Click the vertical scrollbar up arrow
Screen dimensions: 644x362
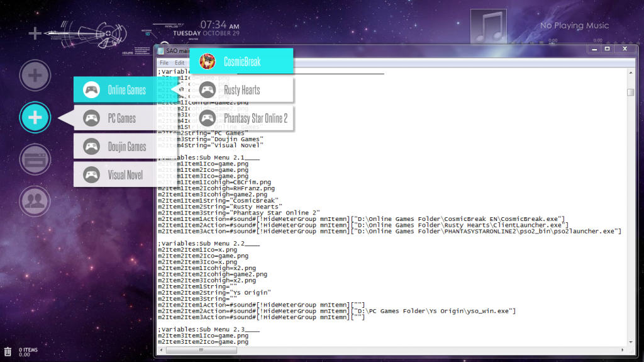point(631,72)
